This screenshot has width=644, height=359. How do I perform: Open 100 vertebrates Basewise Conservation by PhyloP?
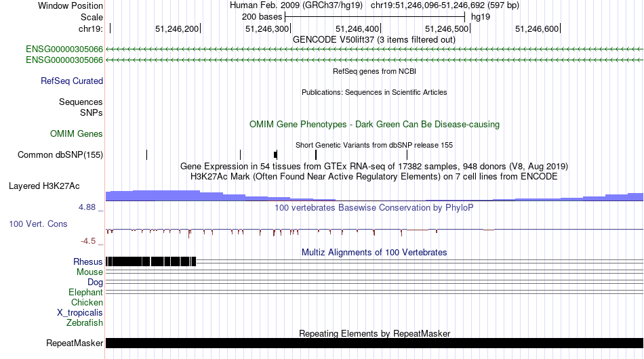click(x=374, y=207)
